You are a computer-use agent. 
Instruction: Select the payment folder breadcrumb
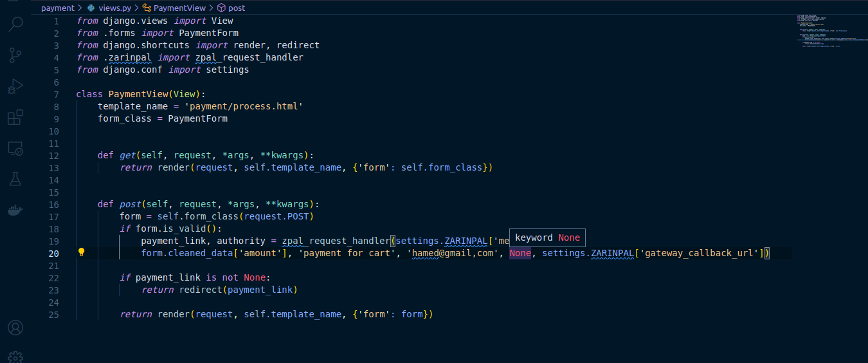click(58, 8)
